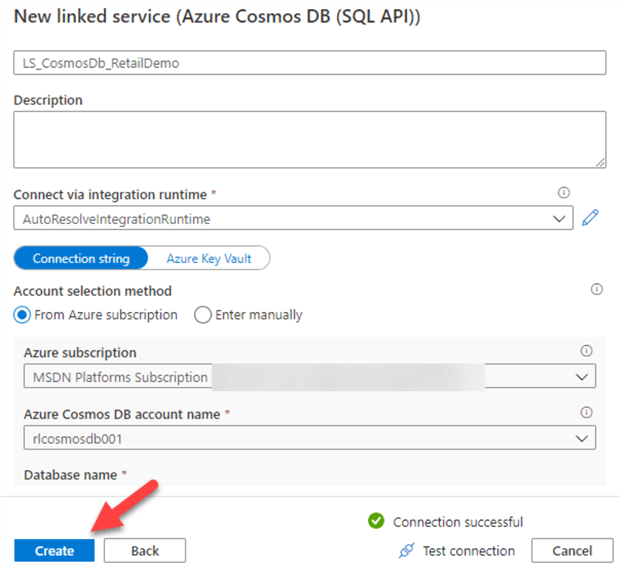The height and width of the screenshot is (566, 620).
Task: Click the linked service name input field
Action: [x=309, y=62]
